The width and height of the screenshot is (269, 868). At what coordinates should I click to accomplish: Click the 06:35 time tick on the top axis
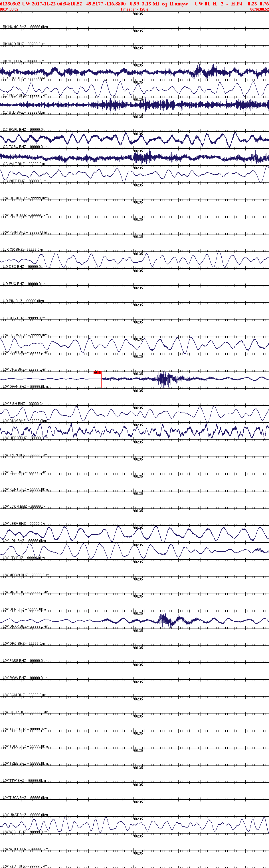(138, 14)
